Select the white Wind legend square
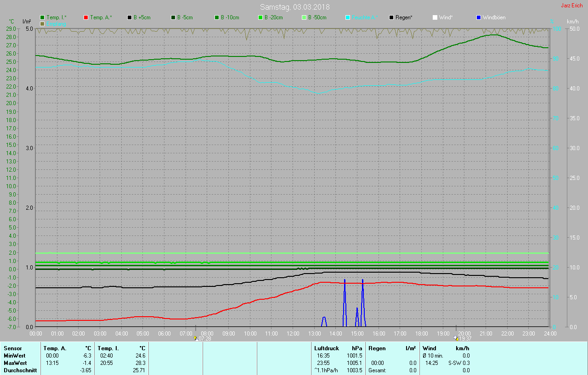 tap(435, 17)
